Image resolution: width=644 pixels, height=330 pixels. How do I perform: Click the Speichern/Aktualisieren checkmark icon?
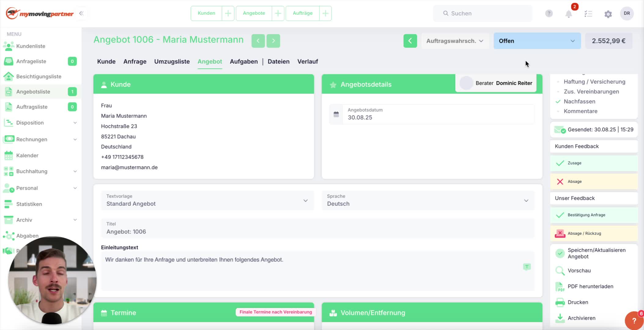[x=560, y=253]
